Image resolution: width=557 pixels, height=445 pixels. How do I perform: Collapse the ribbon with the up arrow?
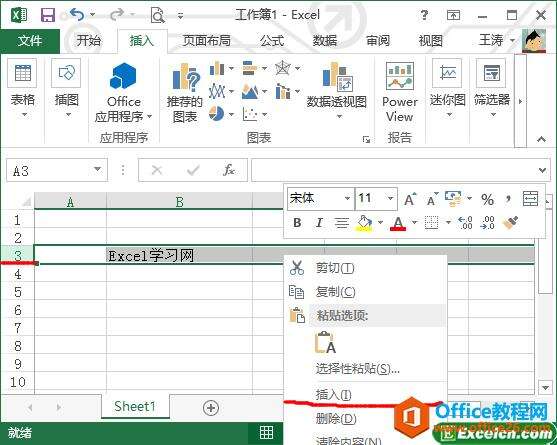[x=541, y=139]
